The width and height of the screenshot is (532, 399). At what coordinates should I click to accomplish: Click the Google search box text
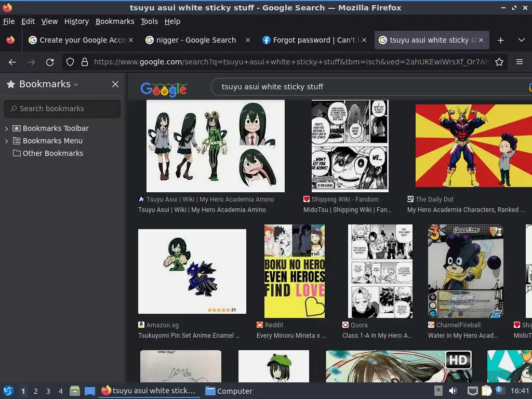(x=272, y=87)
